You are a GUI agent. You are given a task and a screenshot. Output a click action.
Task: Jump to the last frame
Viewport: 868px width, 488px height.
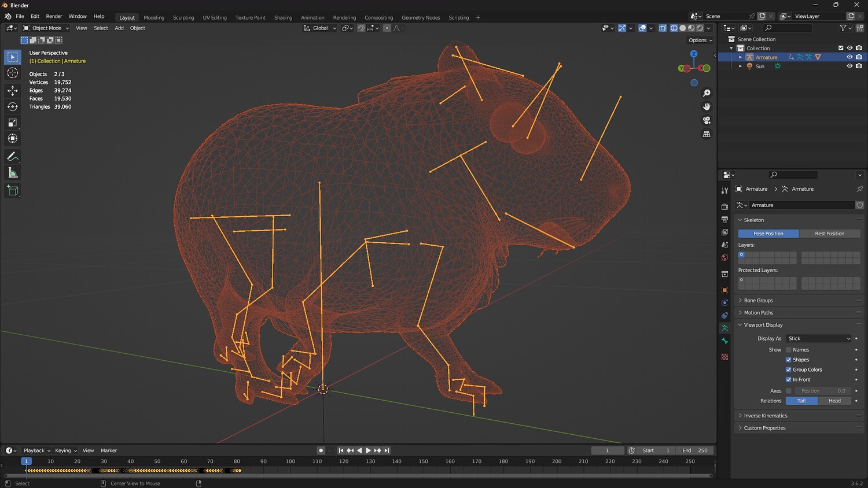coord(387,450)
